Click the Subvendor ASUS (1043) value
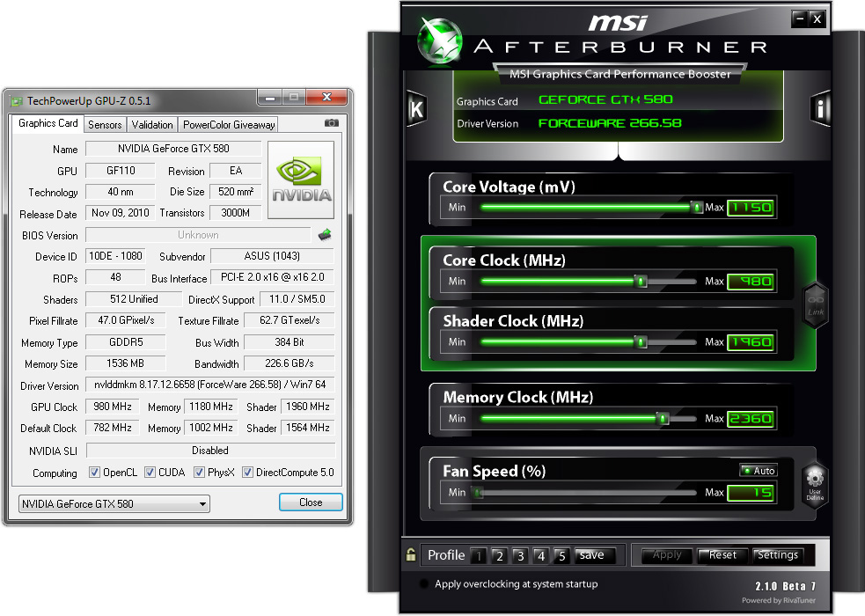 (272, 256)
